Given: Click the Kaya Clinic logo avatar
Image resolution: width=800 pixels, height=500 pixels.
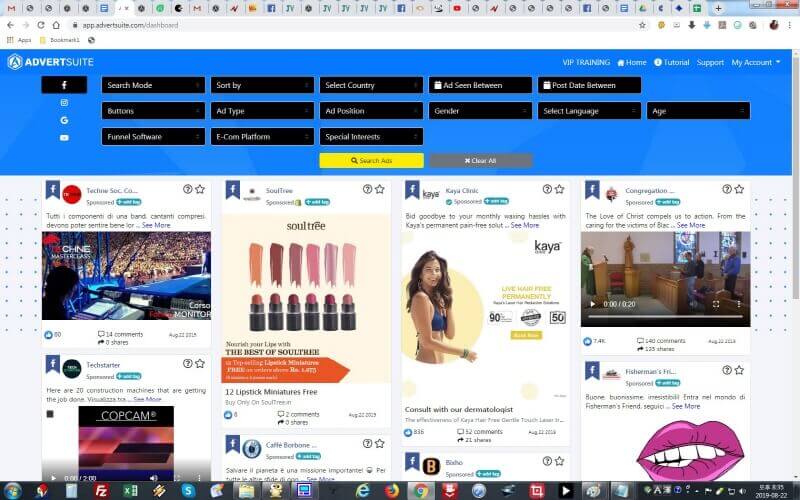Looking at the screenshot, I should pos(431,194).
